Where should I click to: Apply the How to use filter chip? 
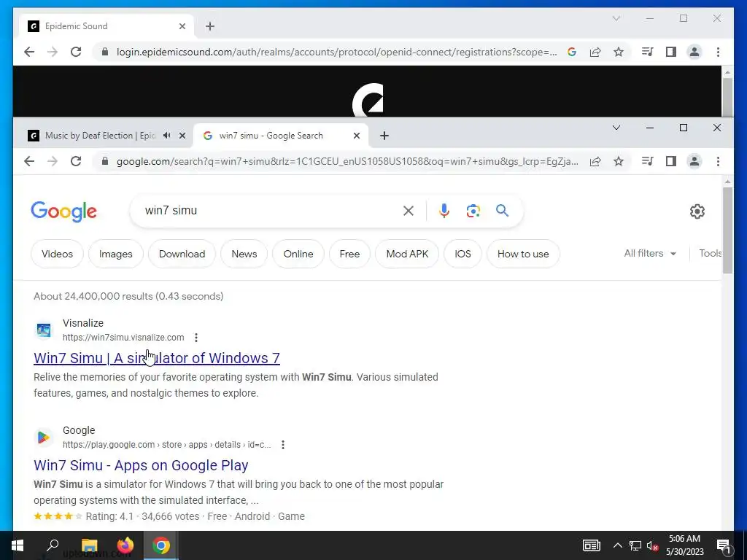[523, 254]
